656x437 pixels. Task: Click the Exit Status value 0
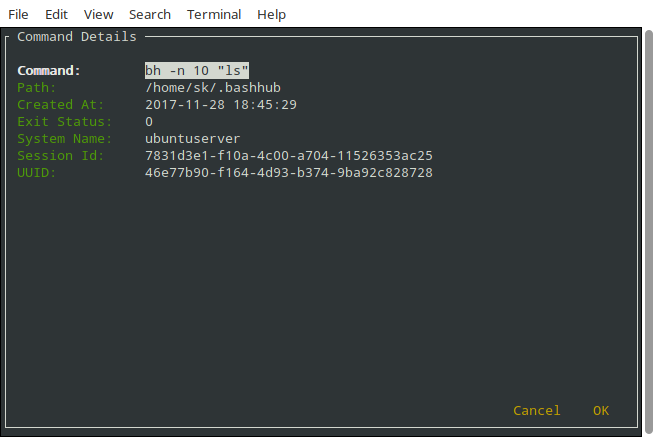coord(149,122)
